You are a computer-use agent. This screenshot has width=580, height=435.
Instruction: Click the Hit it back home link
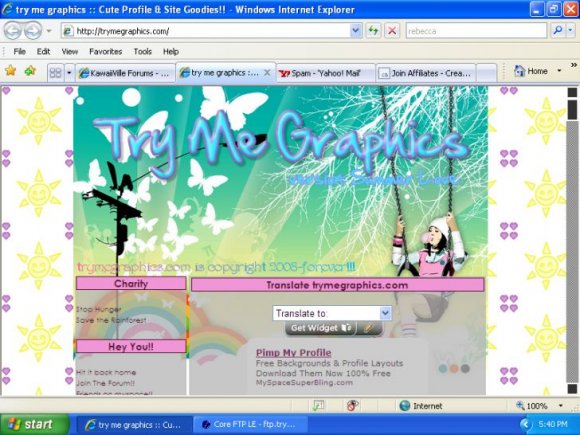[106, 372]
